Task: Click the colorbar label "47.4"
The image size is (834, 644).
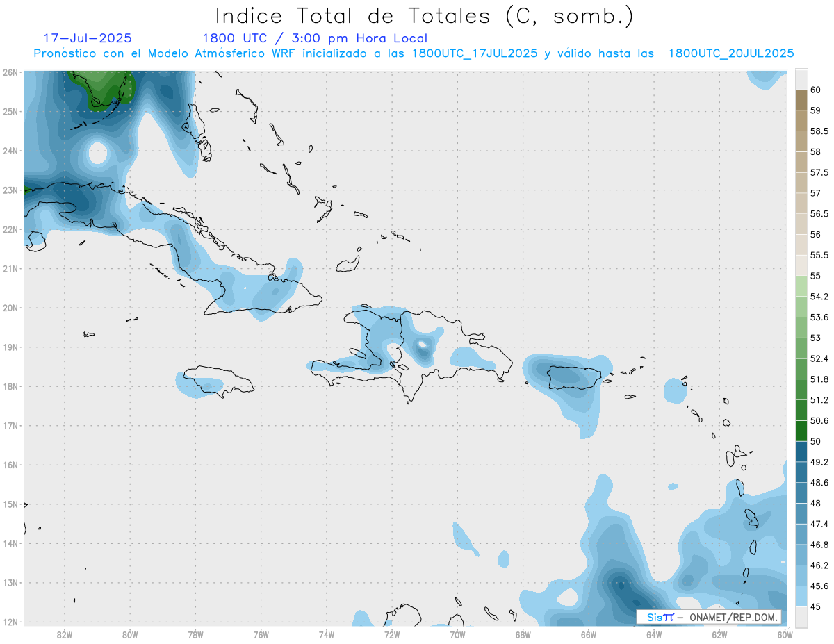Action: [819, 524]
